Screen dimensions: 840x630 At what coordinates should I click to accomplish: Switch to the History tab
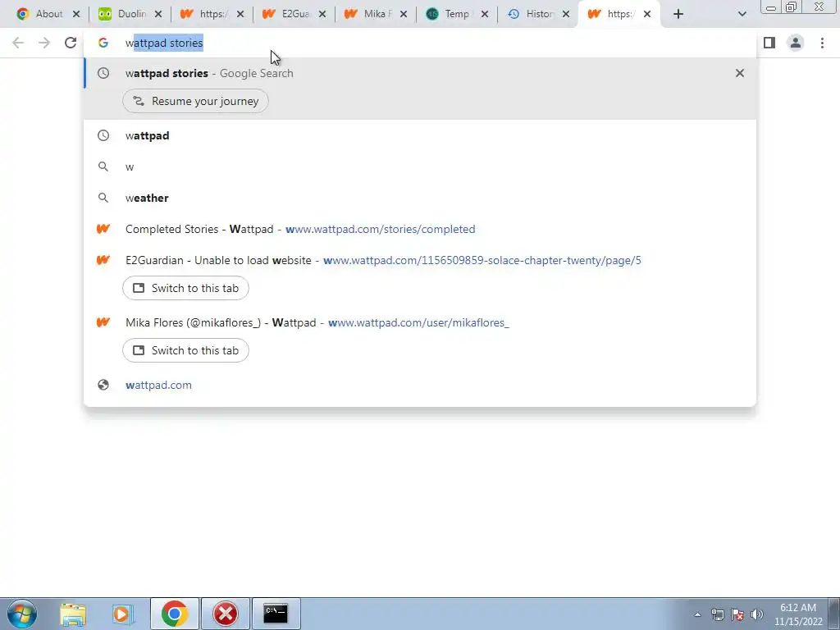(x=532, y=14)
